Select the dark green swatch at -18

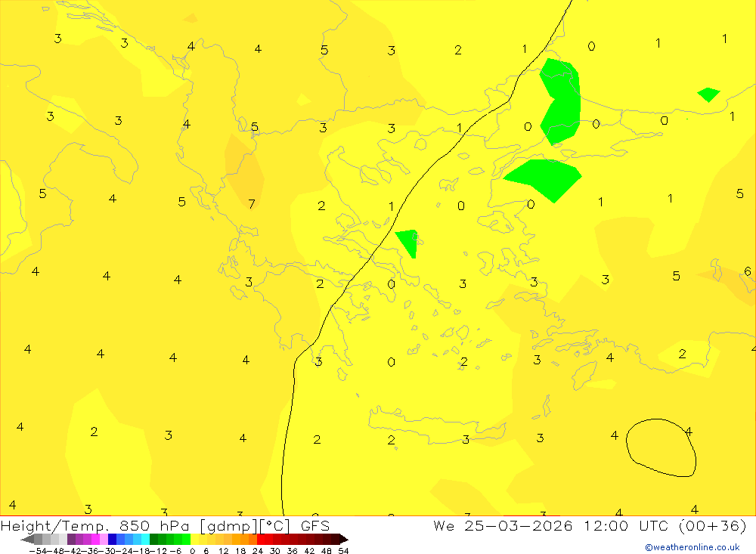pos(153,540)
